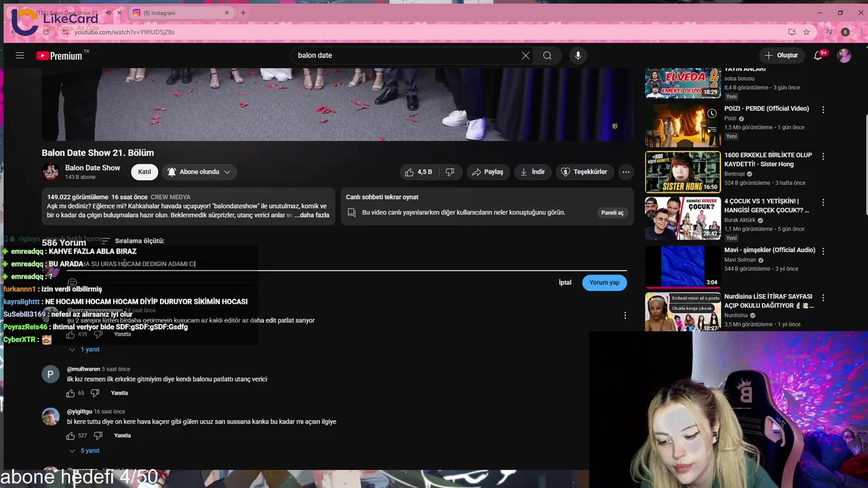This screenshot has height=488, width=868.
Task: Open the Nurdisina video thumbnail
Action: (x=683, y=312)
